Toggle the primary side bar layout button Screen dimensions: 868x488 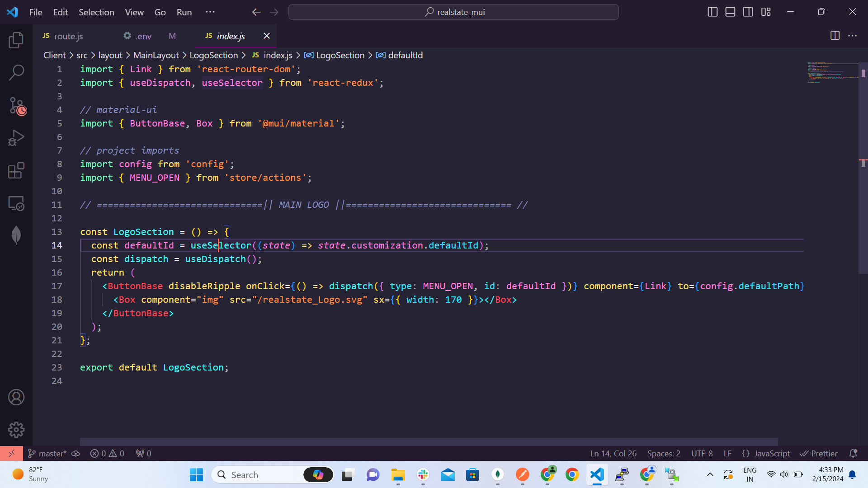tap(712, 12)
